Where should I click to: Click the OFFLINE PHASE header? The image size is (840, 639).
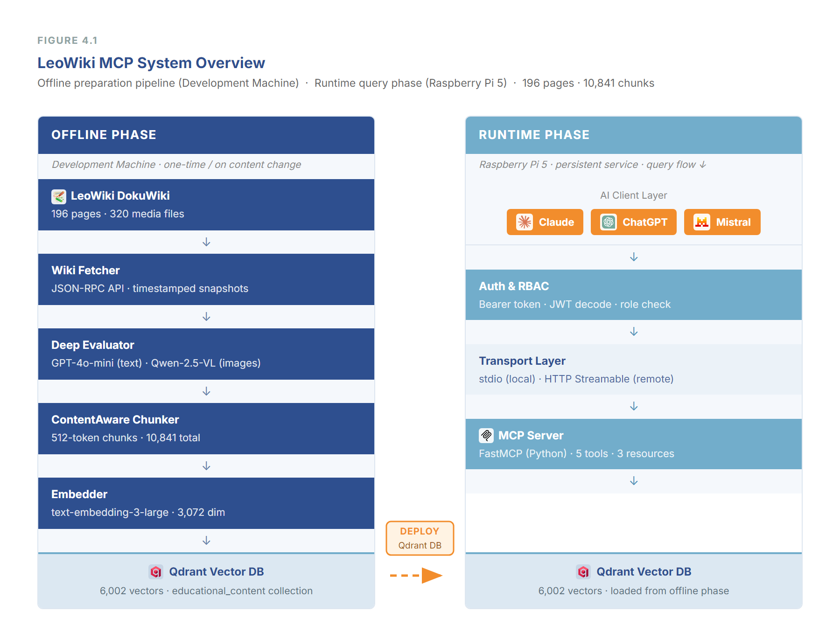(206, 135)
